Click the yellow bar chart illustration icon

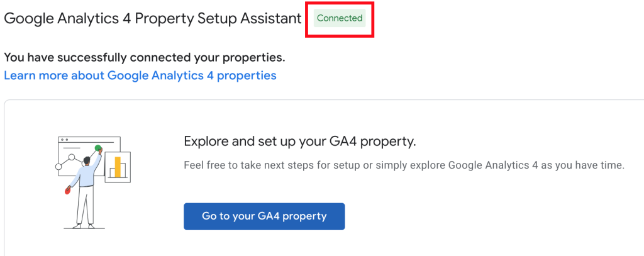(x=118, y=167)
